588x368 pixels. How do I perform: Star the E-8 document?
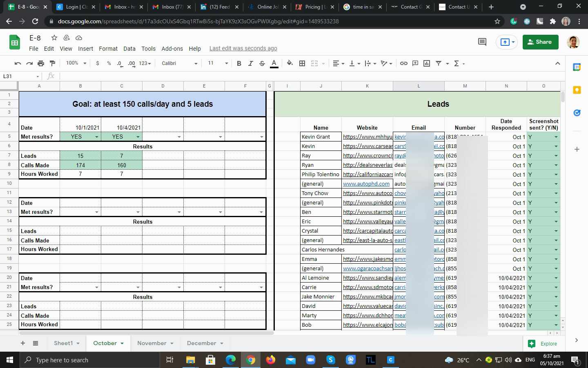[x=54, y=38]
